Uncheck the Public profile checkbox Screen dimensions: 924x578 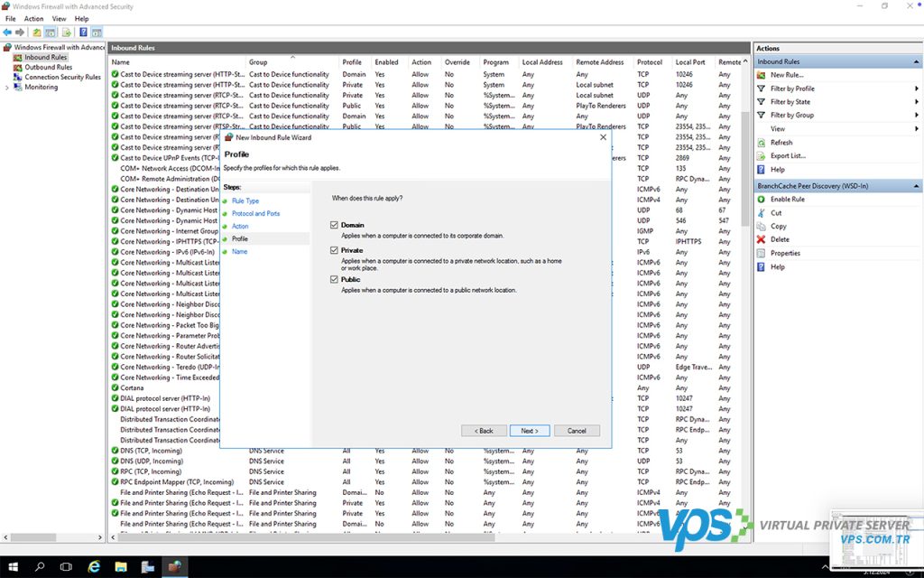334,280
